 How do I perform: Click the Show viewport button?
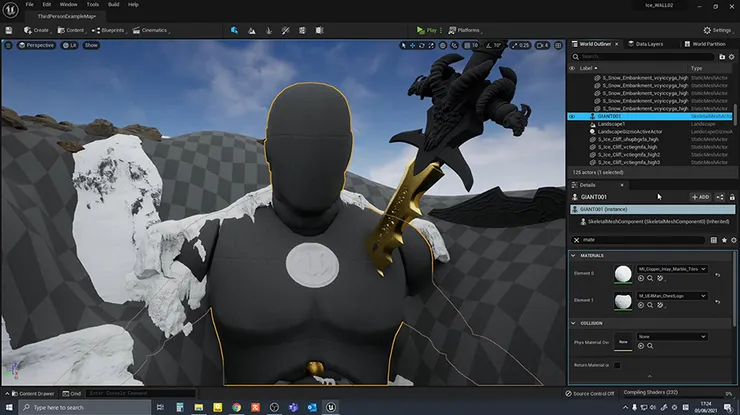pos(91,45)
